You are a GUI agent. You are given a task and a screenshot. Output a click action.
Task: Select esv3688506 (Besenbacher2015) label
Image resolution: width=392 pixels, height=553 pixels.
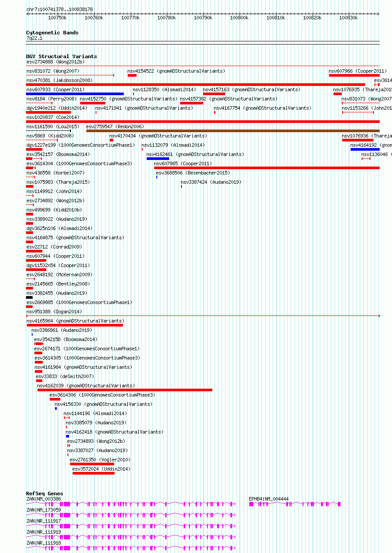(193, 173)
